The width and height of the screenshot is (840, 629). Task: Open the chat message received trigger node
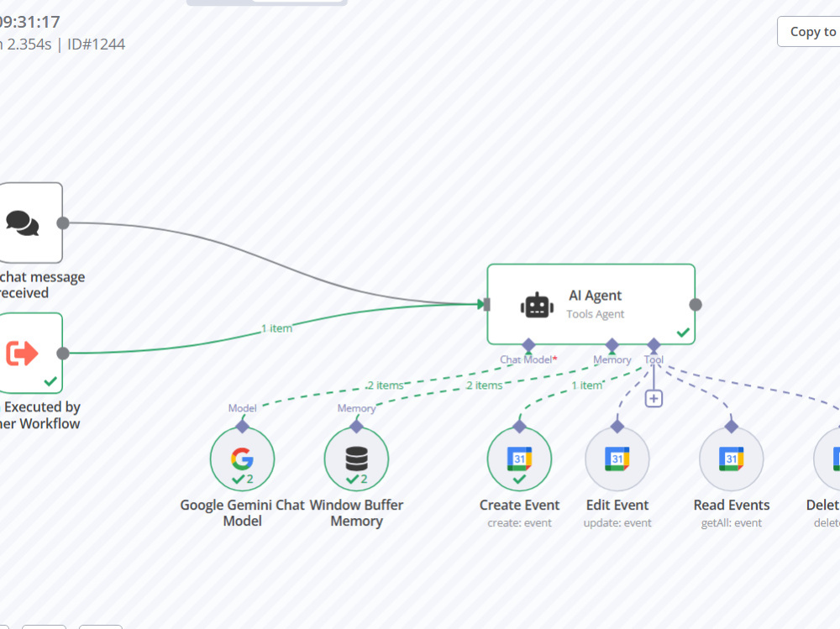(x=30, y=223)
